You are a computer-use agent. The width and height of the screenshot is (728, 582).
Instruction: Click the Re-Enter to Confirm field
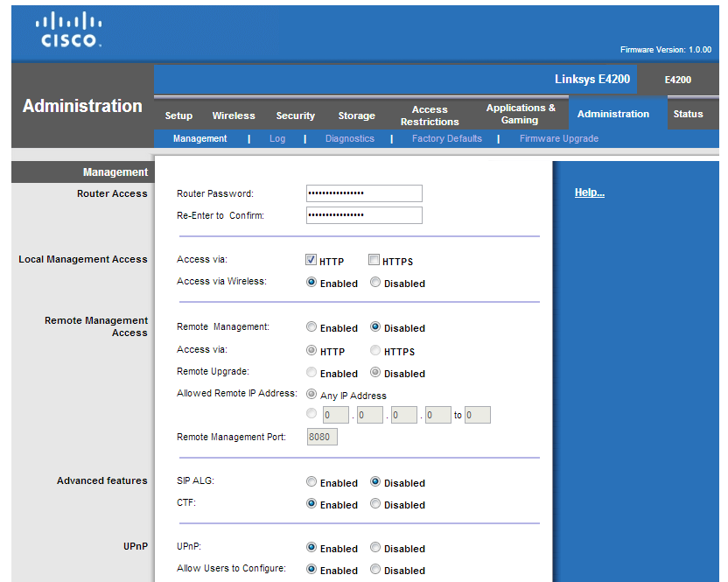click(364, 215)
